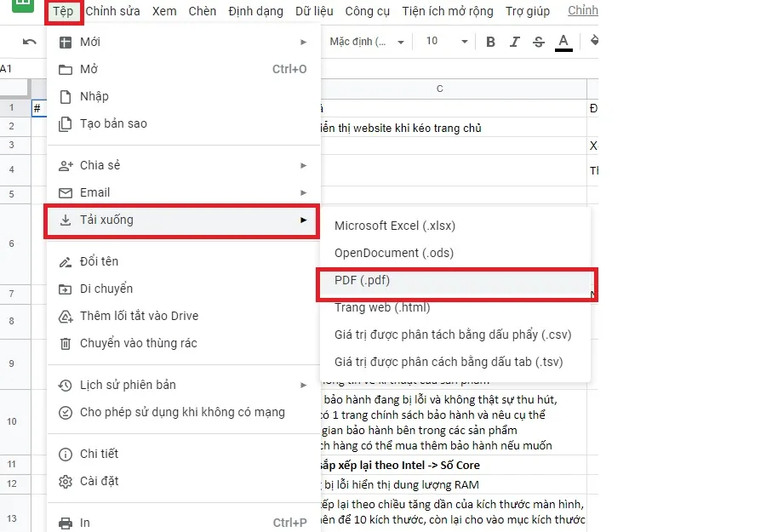
Task: Apply strikethrough formatting
Action: click(538, 40)
